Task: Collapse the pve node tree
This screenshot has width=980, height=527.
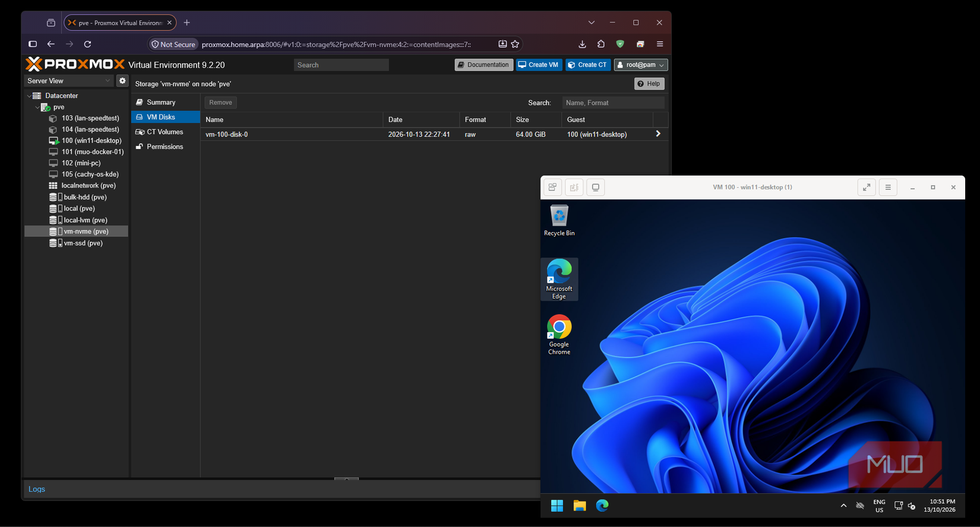Action: 37,107
